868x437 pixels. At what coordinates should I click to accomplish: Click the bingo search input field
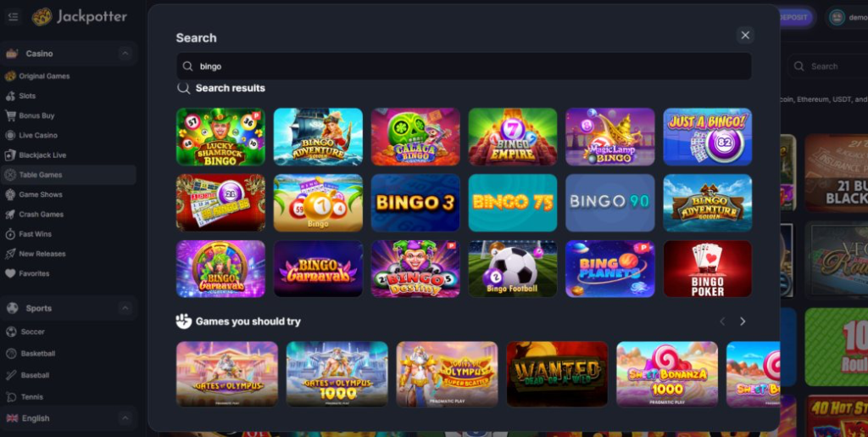(464, 66)
